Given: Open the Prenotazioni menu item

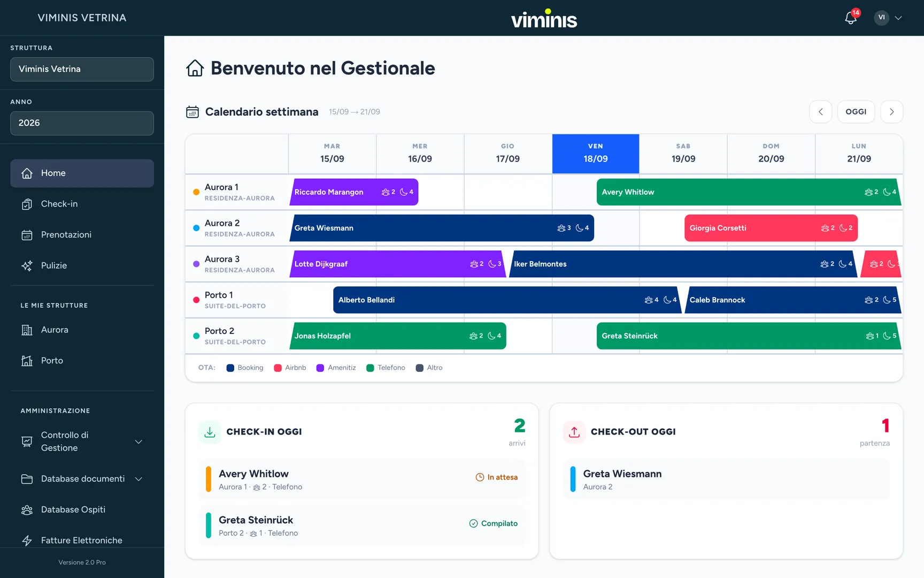Looking at the screenshot, I should pyautogui.click(x=82, y=235).
